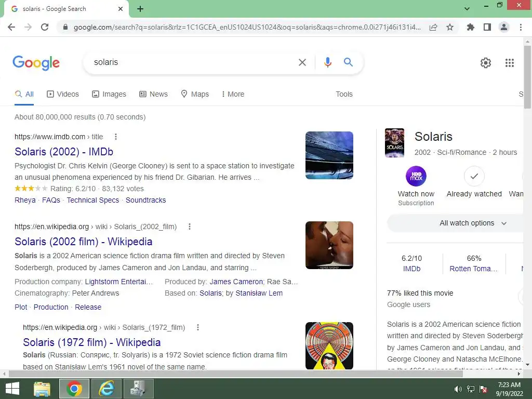
Task: Open Solaris (2002 film) - Wikipedia result
Action: click(x=84, y=242)
